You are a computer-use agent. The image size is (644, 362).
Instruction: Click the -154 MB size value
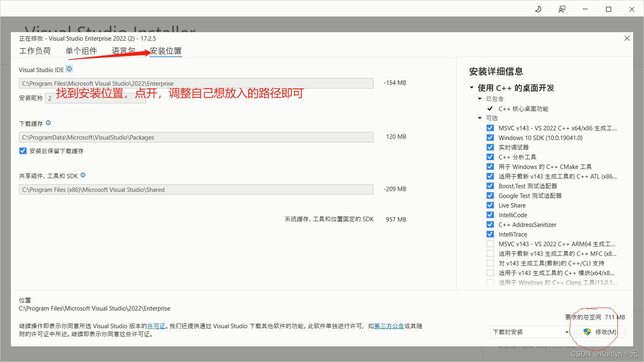pyautogui.click(x=395, y=82)
